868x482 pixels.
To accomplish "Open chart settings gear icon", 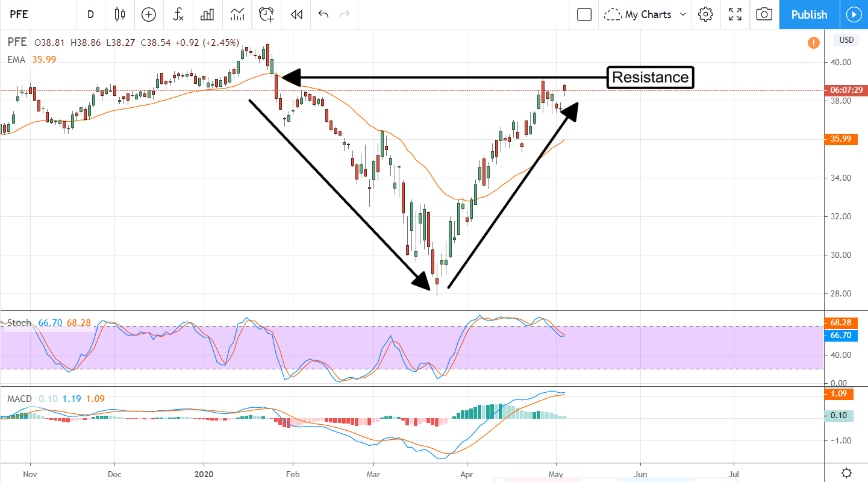I will pos(706,14).
